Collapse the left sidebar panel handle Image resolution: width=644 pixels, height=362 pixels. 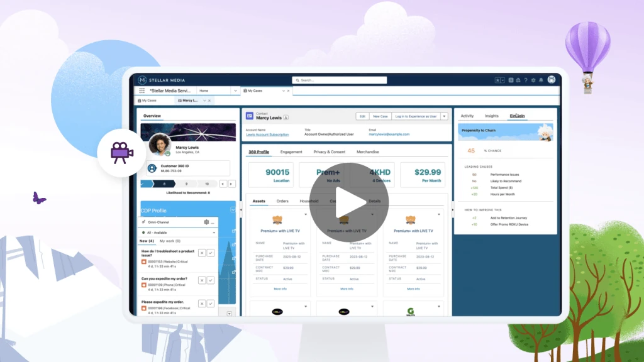coord(241,210)
